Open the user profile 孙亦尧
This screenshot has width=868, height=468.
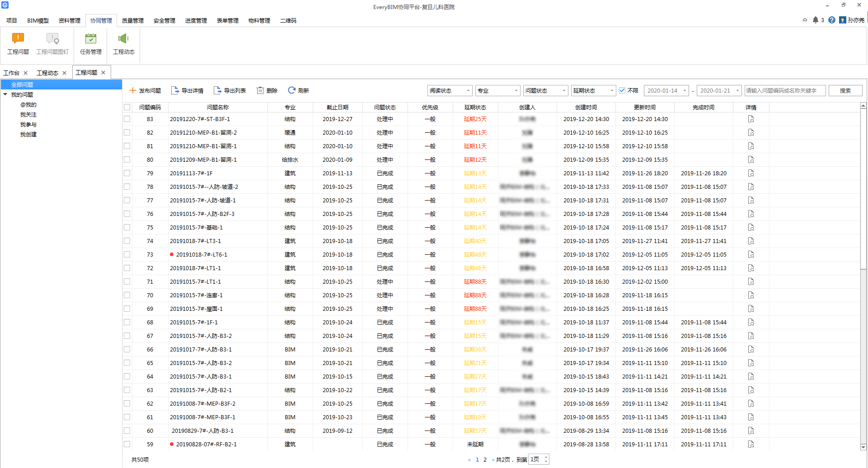[852, 20]
